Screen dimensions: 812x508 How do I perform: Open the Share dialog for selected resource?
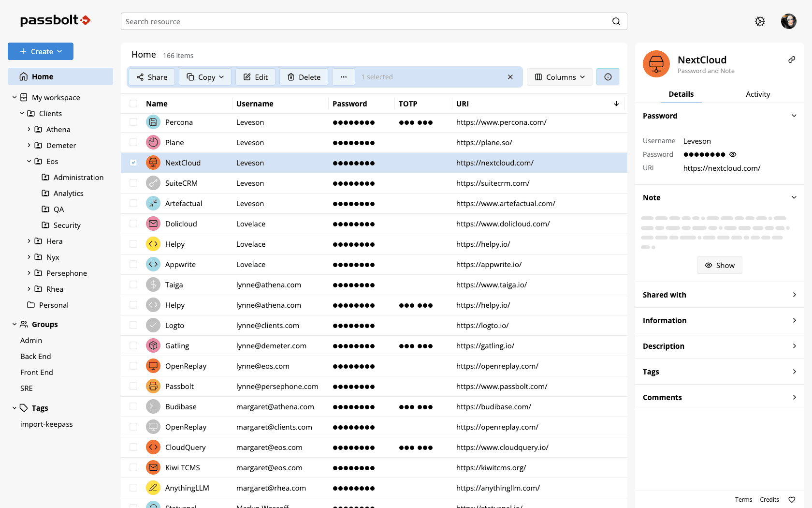151,76
